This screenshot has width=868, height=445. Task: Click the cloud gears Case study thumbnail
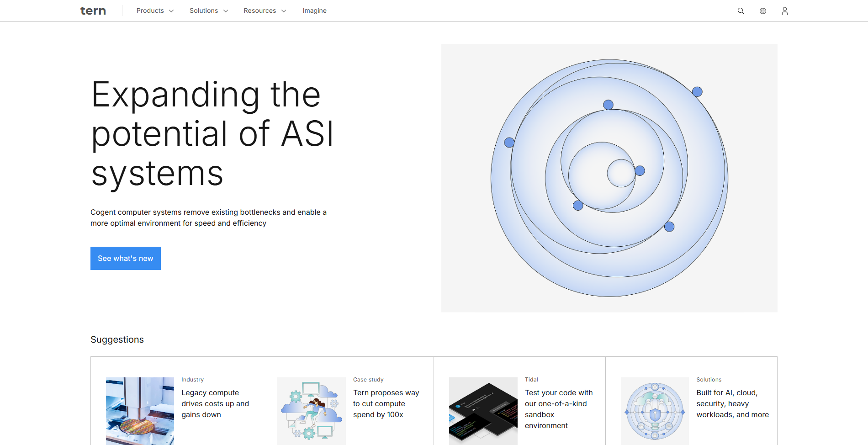pos(311,411)
